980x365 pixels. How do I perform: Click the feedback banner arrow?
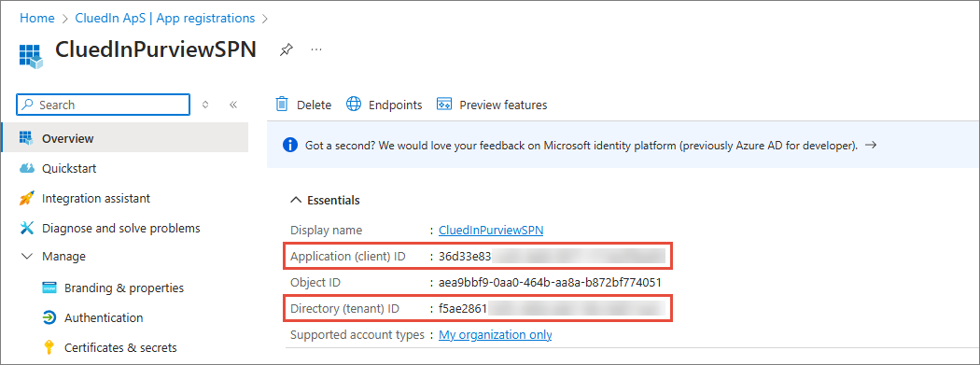(x=871, y=145)
